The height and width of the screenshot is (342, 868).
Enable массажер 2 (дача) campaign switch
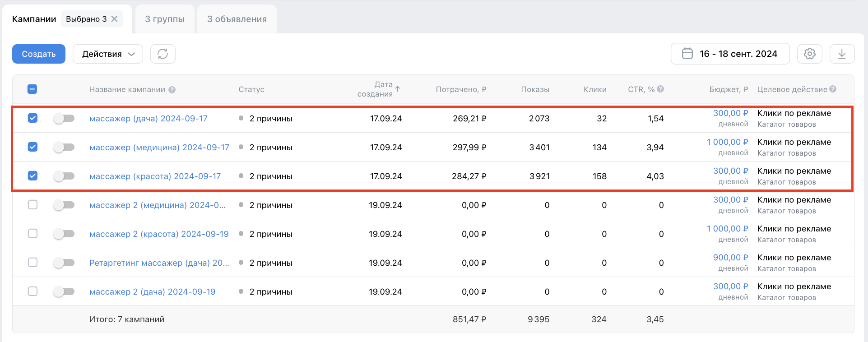[64, 292]
